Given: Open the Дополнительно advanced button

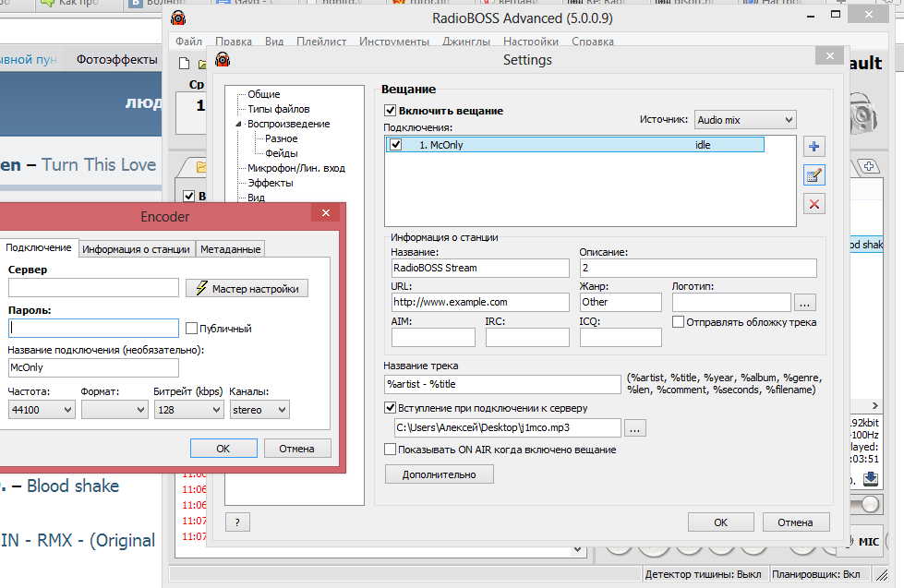Looking at the screenshot, I should click(439, 474).
